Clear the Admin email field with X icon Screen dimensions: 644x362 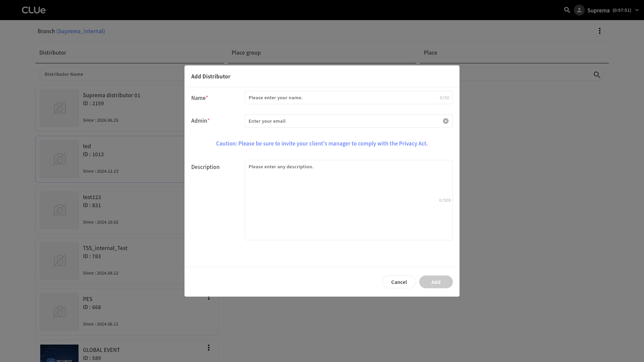pyautogui.click(x=445, y=121)
